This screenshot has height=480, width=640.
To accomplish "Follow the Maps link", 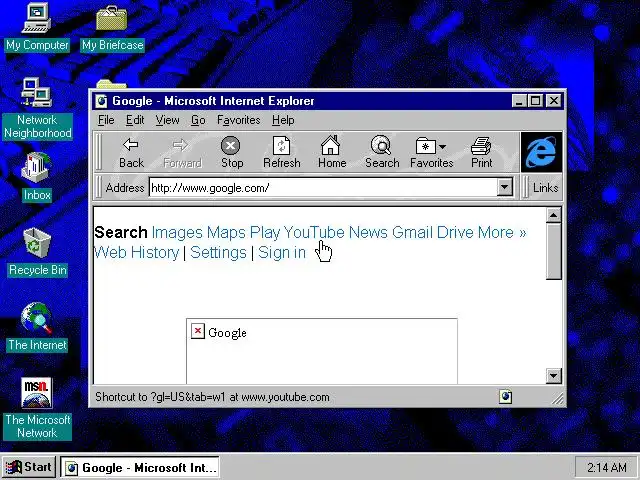I will coord(226,233).
